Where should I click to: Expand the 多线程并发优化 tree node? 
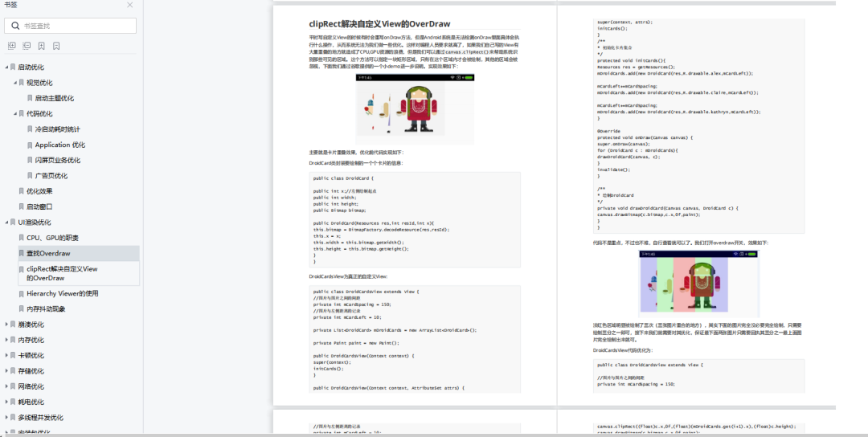6,417
